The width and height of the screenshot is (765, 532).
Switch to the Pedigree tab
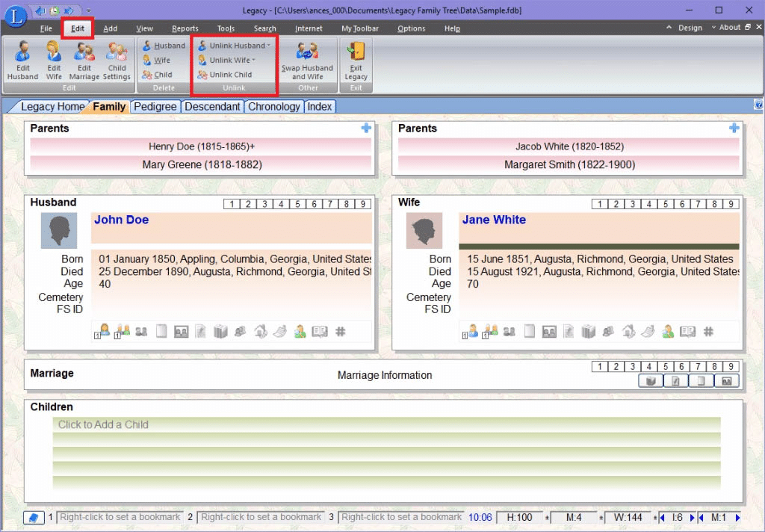(155, 106)
